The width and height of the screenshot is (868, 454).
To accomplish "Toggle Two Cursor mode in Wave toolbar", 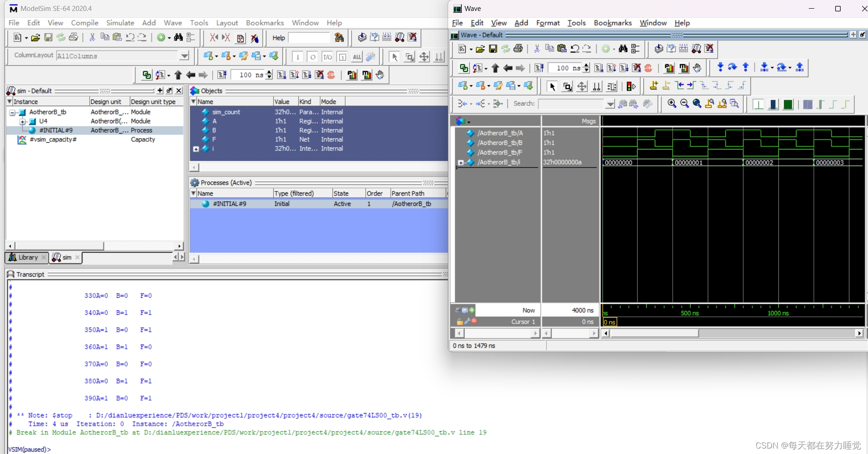I will pyautogui.click(x=597, y=86).
